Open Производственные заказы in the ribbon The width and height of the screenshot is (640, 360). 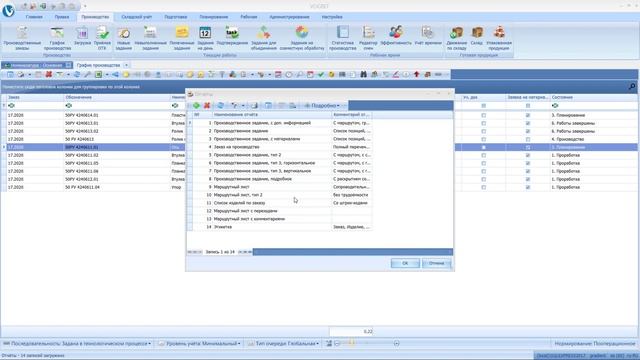click(22, 38)
